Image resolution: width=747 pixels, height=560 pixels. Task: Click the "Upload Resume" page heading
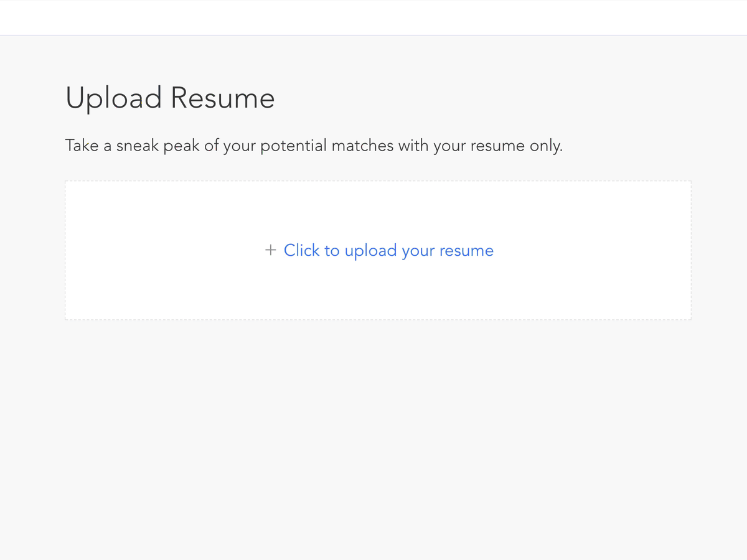[x=170, y=98]
